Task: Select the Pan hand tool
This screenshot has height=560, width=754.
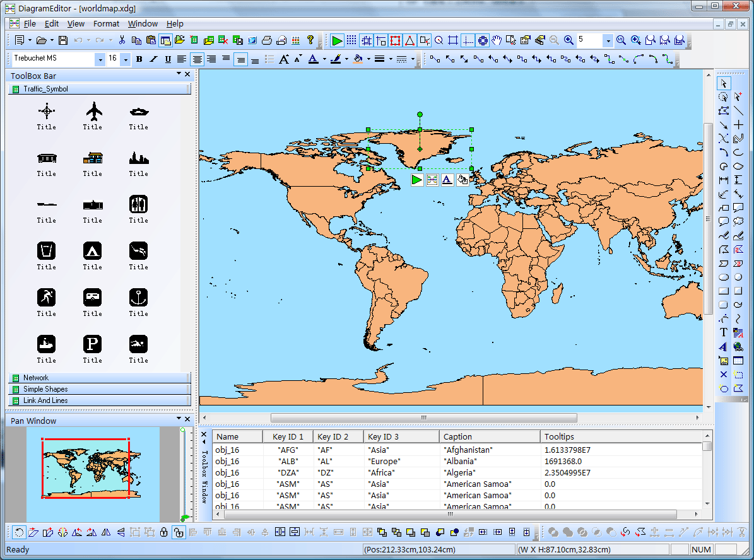Action: tap(497, 40)
